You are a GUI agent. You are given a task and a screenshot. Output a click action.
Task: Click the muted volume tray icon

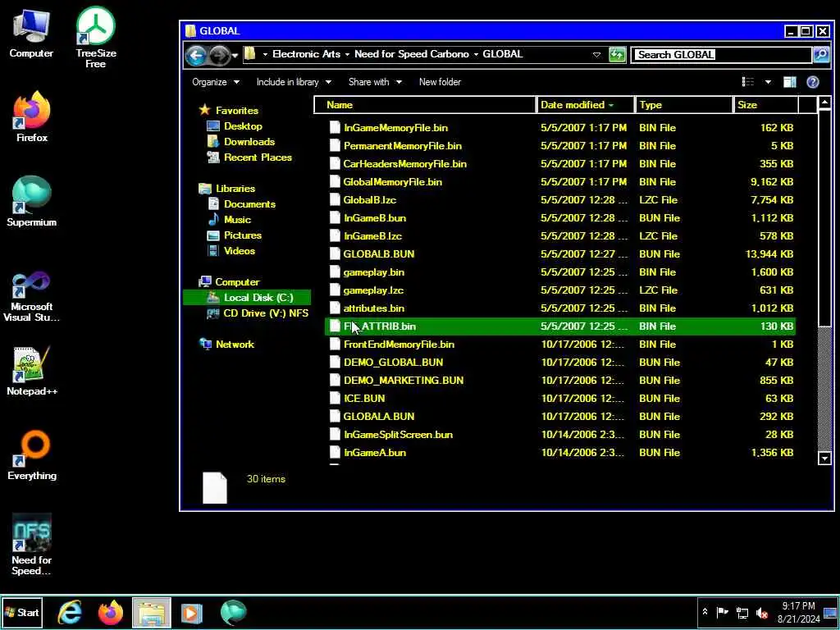(761, 612)
